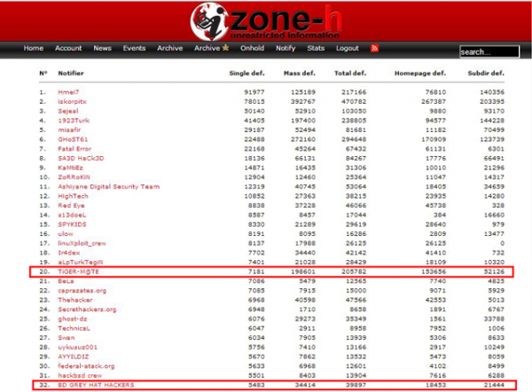
Task: Click the Total def. column header
Action: point(350,74)
